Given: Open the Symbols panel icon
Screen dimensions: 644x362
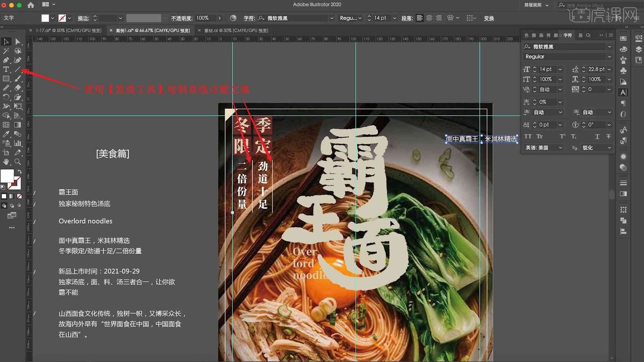Looking at the screenshot, I should click(x=623, y=71).
